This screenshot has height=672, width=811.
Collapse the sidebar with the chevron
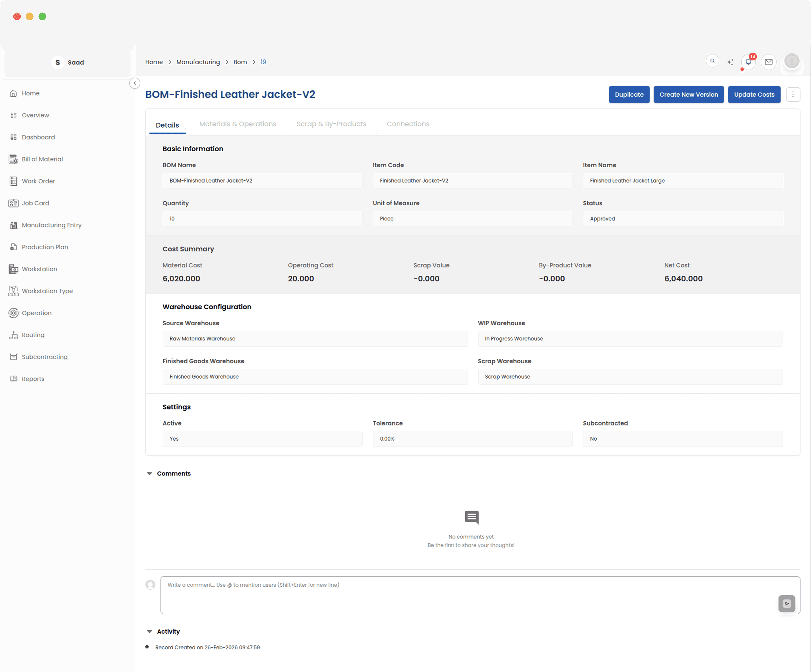(134, 83)
